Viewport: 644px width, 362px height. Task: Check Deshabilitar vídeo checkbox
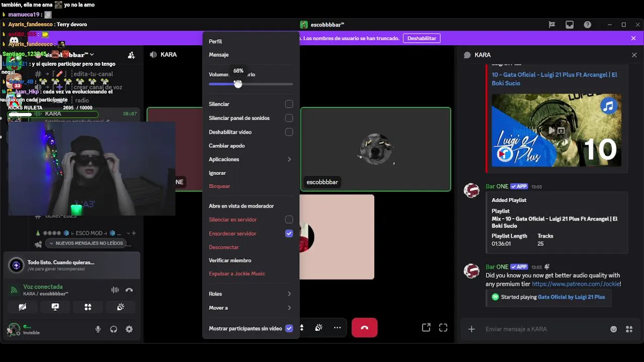tap(289, 132)
